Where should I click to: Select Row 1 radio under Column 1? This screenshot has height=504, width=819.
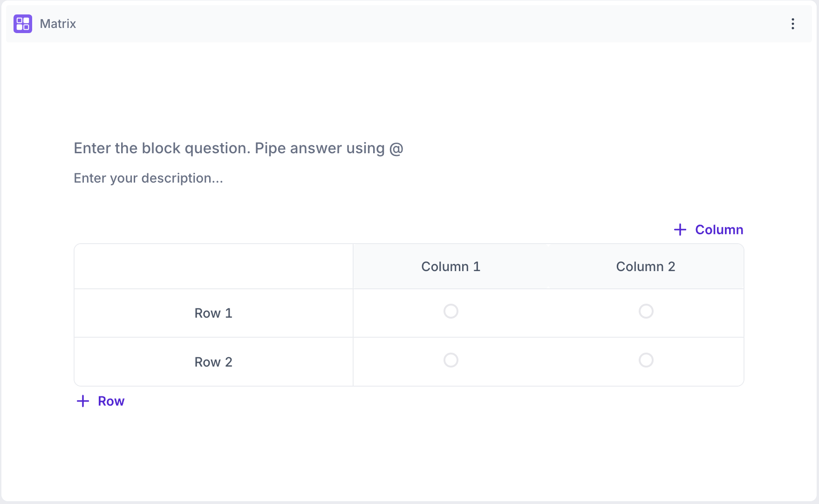pyautogui.click(x=450, y=311)
